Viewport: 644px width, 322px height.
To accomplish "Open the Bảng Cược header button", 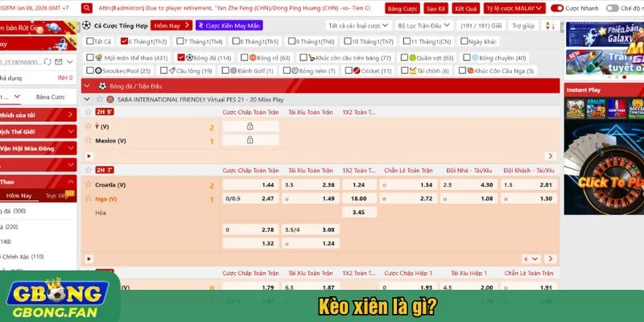I will [x=402, y=8].
